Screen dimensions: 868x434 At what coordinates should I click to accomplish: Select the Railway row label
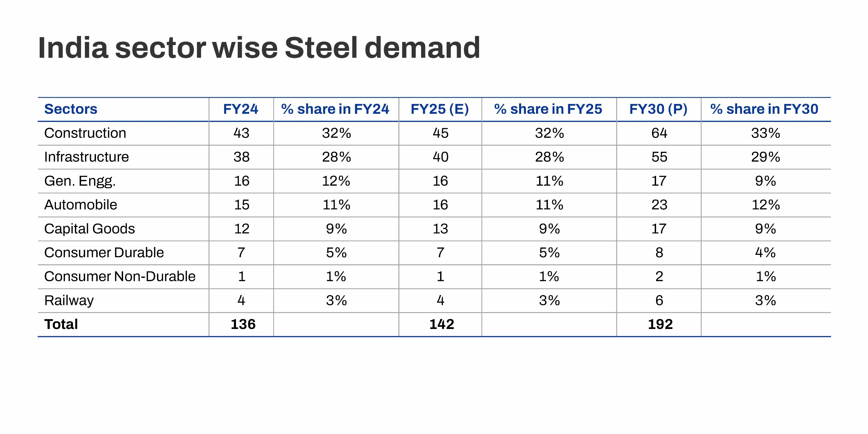coord(69,301)
